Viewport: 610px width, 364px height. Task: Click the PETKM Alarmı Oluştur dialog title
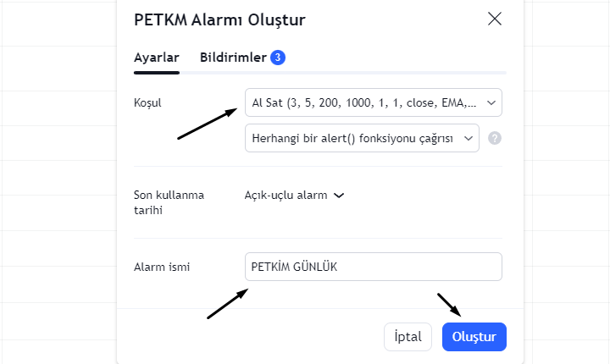pyautogui.click(x=219, y=19)
